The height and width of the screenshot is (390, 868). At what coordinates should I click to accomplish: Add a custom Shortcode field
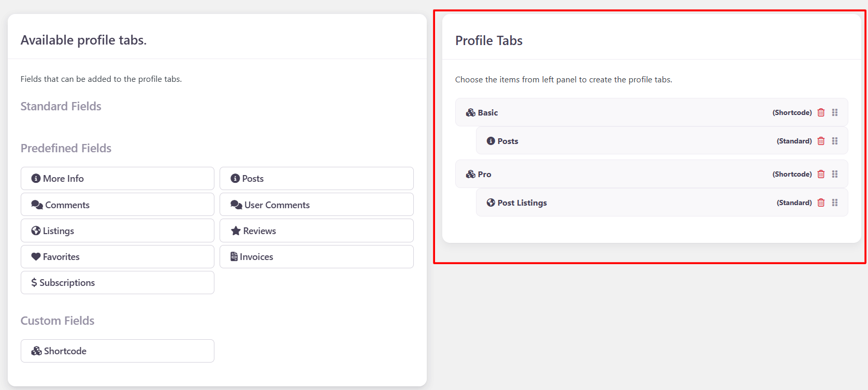pyautogui.click(x=118, y=351)
